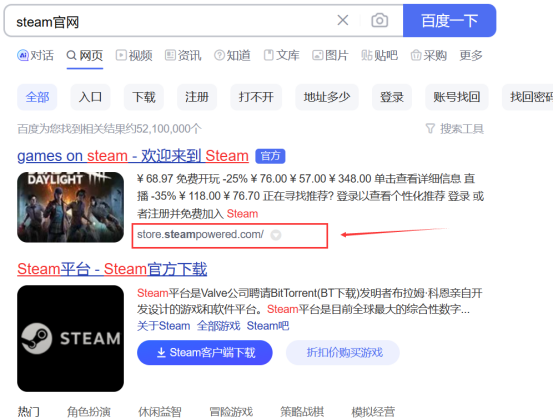Select the 登录 filter chip

coord(392,97)
